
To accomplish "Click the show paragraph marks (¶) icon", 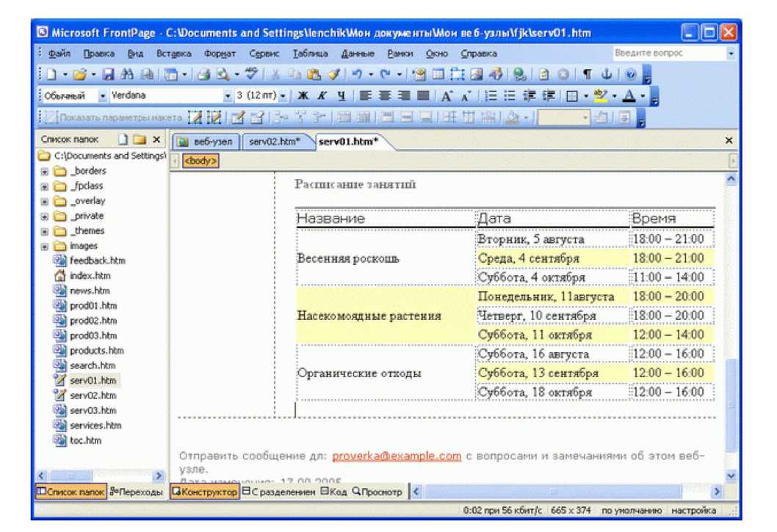I will (x=588, y=76).
